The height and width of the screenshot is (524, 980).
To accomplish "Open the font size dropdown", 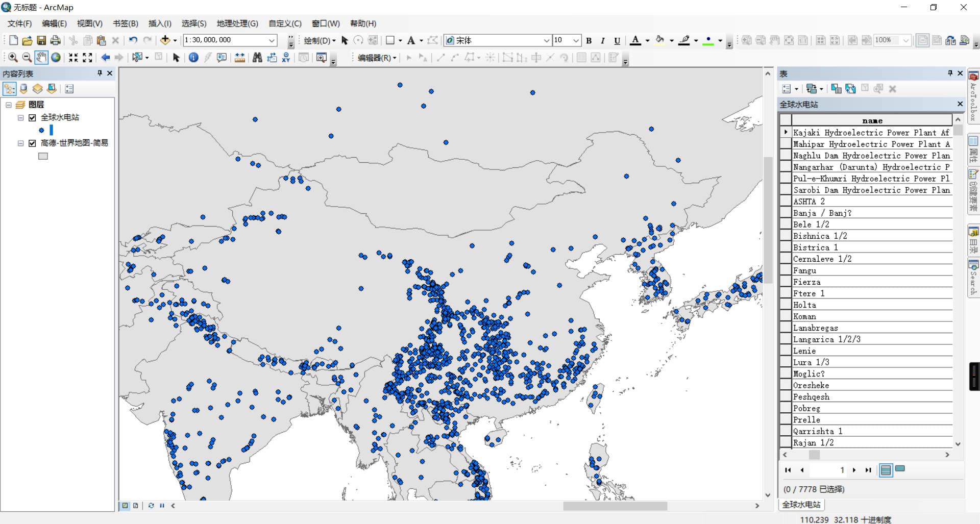I will click(576, 40).
